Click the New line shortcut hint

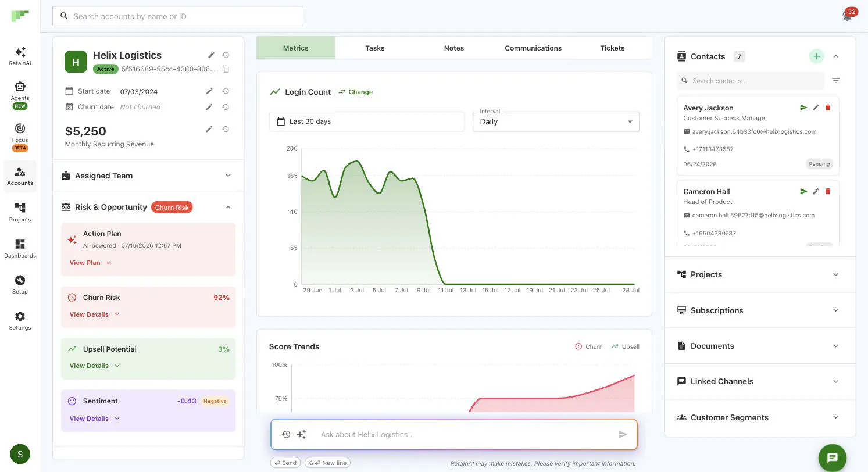[328, 463]
